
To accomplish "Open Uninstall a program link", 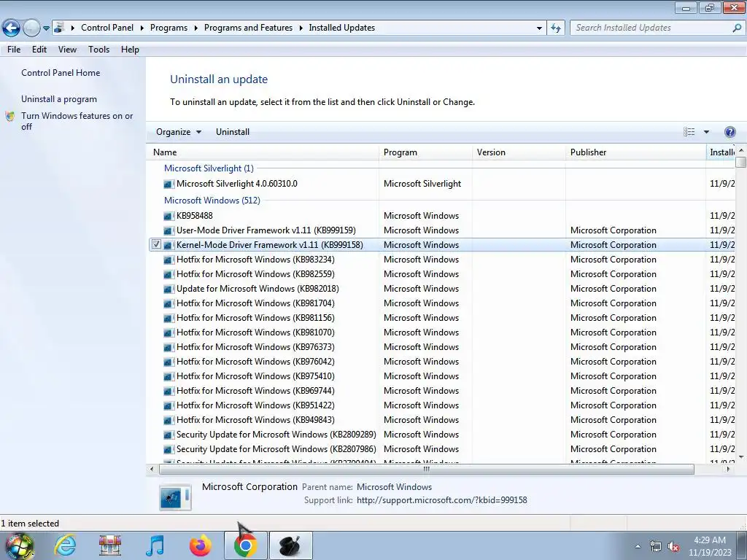I will pyautogui.click(x=59, y=99).
